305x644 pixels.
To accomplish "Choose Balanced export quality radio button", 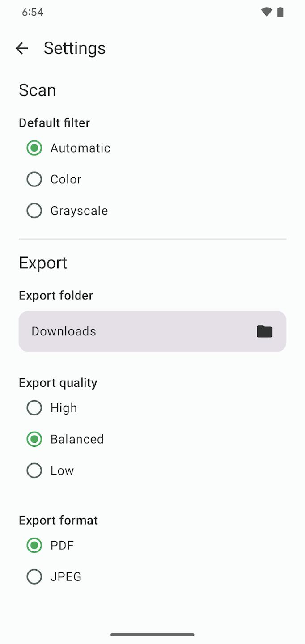I will point(34,439).
